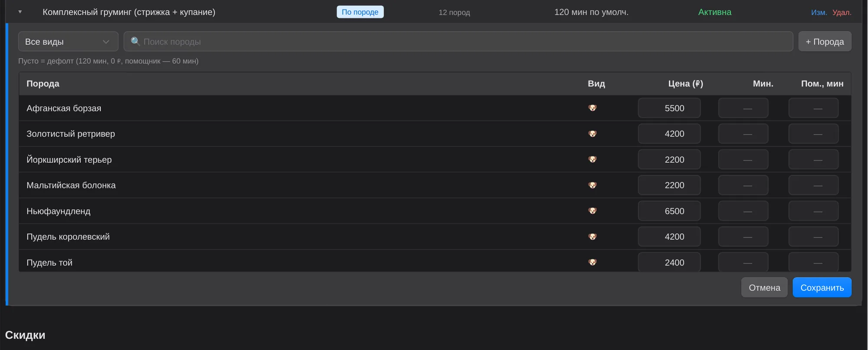Select the Афганская борзая breed name
Screen dimensions: 868x350
pyautogui.click(x=64, y=108)
